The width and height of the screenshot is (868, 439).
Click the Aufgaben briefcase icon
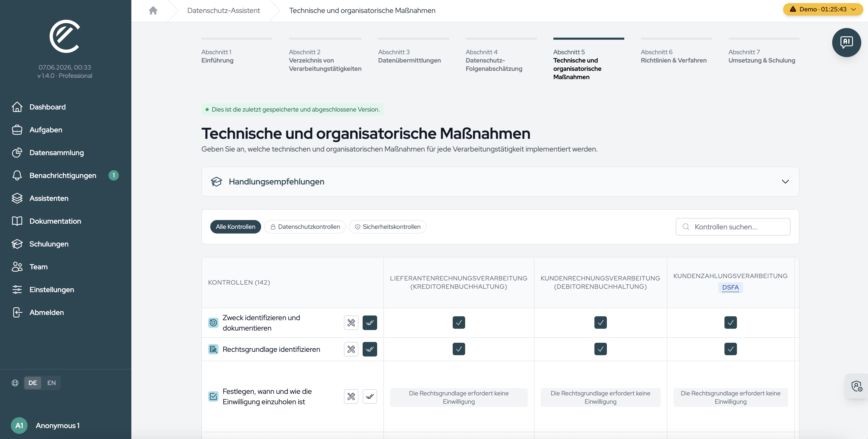17,130
